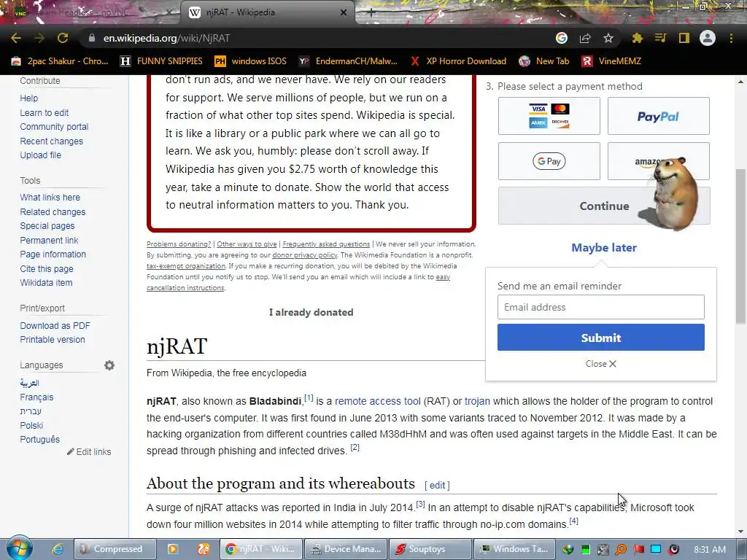Bookmark this page with the star

coord(608,38)
